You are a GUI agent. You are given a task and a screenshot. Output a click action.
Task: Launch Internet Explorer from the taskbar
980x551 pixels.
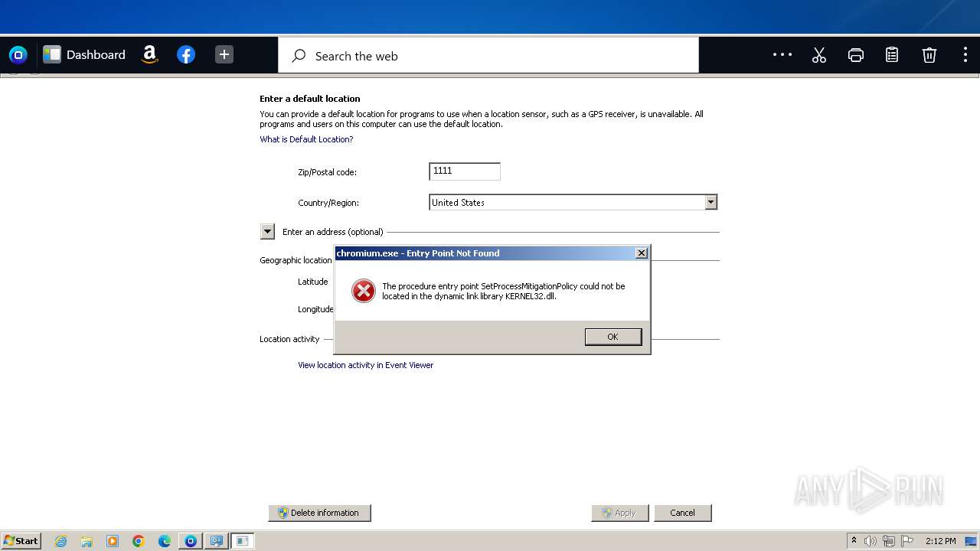61,541
